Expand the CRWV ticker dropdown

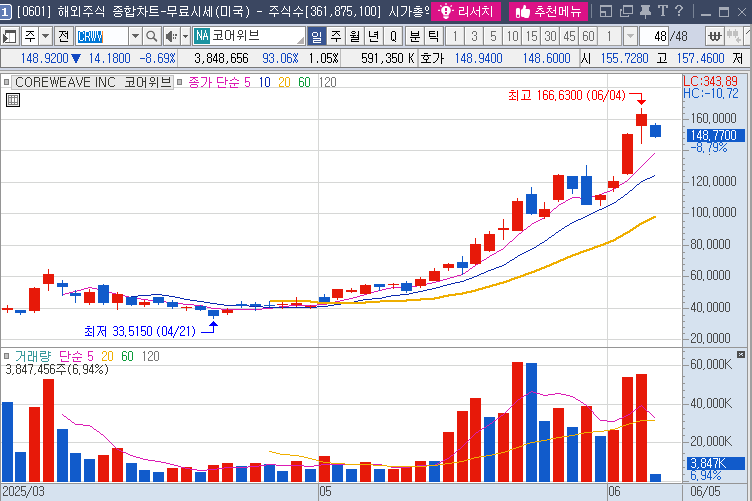pos(135,36)
